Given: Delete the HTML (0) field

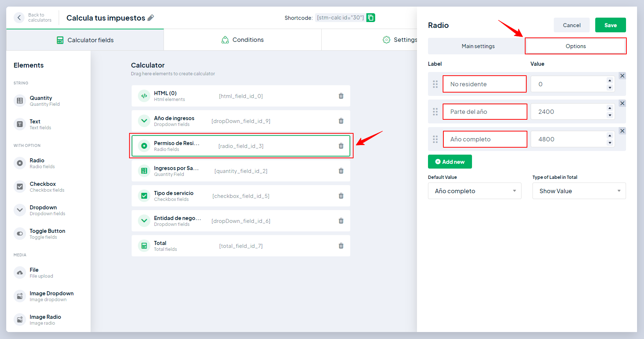Looking at the screenshot, I should coord(341,96).
